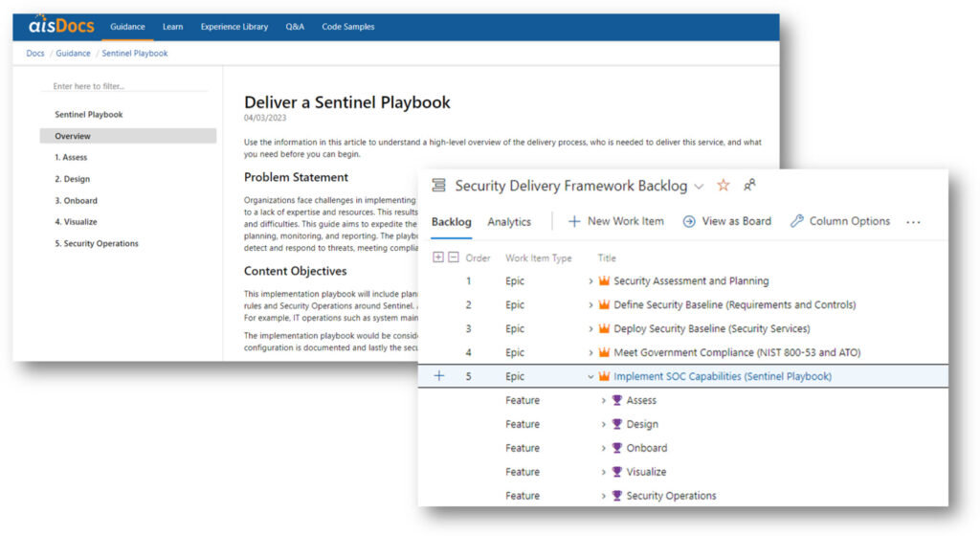The height and width of the screenshot is (536, 980).
Task: Collapse Implement SOC Capabilities epic
Action: pyautogui.click(x=590, y=376)
